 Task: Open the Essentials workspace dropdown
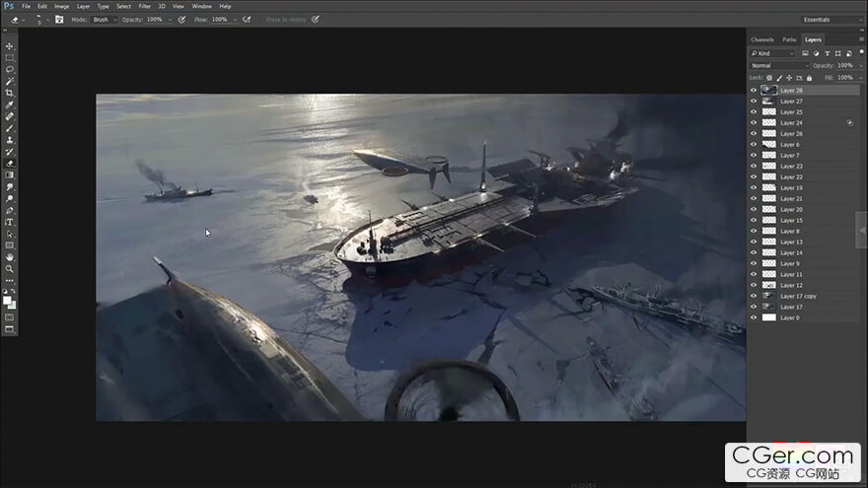pos(832,20)
